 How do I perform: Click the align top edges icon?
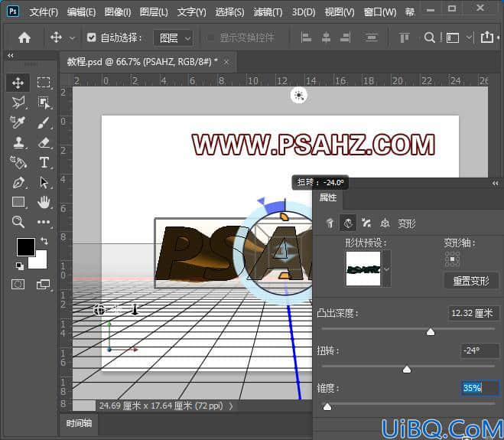pyautogui.click(x=405, y=37)
